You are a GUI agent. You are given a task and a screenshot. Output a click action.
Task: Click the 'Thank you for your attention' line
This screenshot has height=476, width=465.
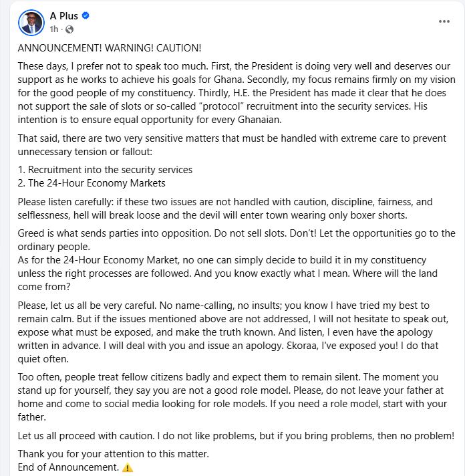pos(113,455)
